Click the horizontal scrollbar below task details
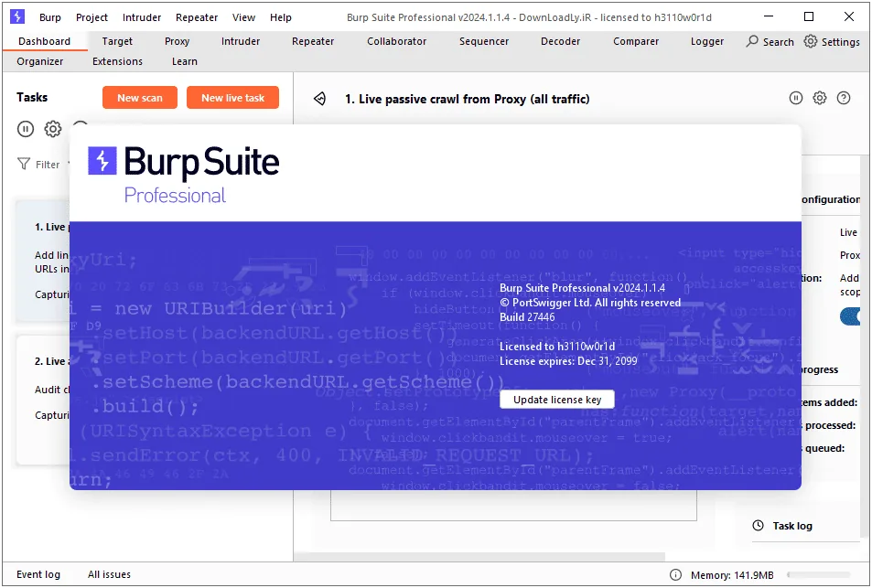Screen dimensions: 872x588 479,556
